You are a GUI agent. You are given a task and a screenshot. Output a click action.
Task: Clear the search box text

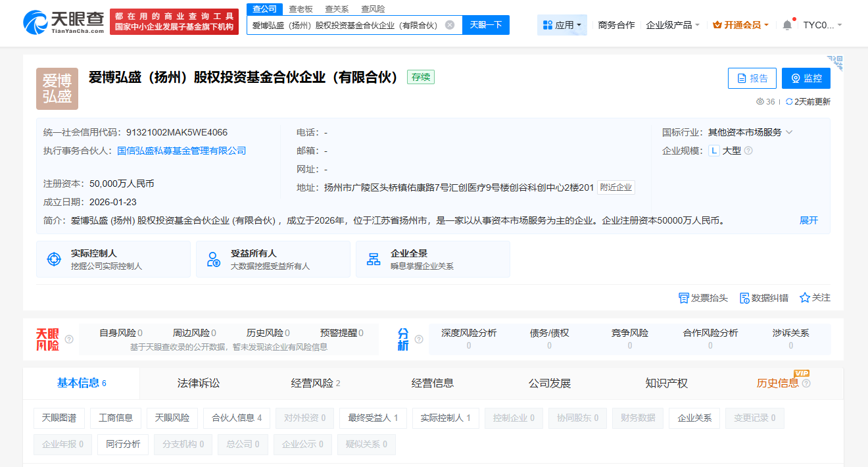pos(450,25)
